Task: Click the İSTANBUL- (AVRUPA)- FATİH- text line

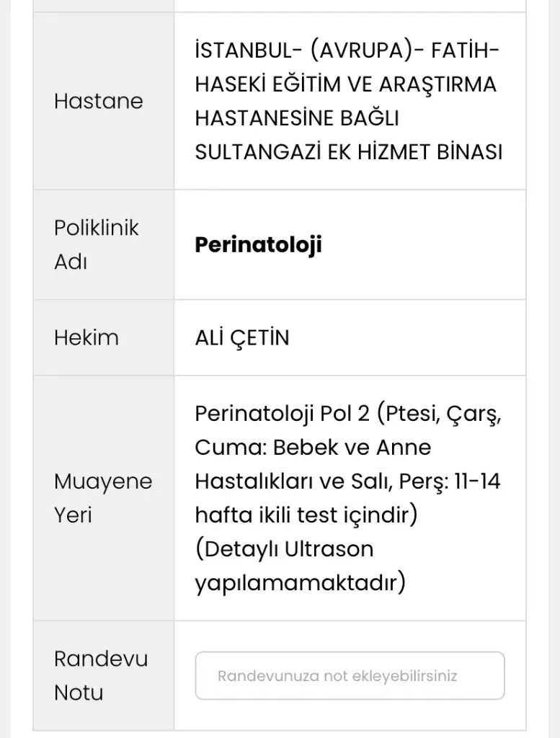Action: click(347, 50)
